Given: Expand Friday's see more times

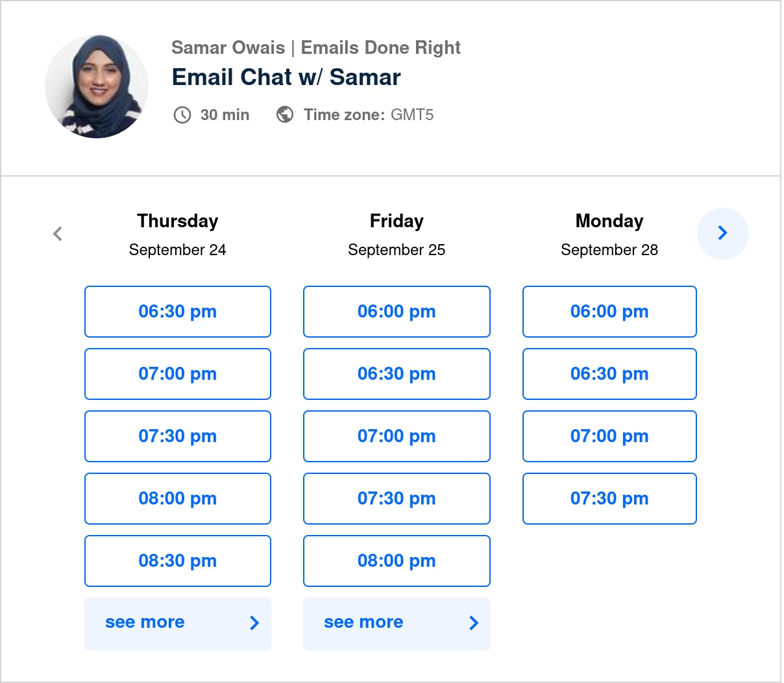Looking at the screenshot, I should (397, 623).
